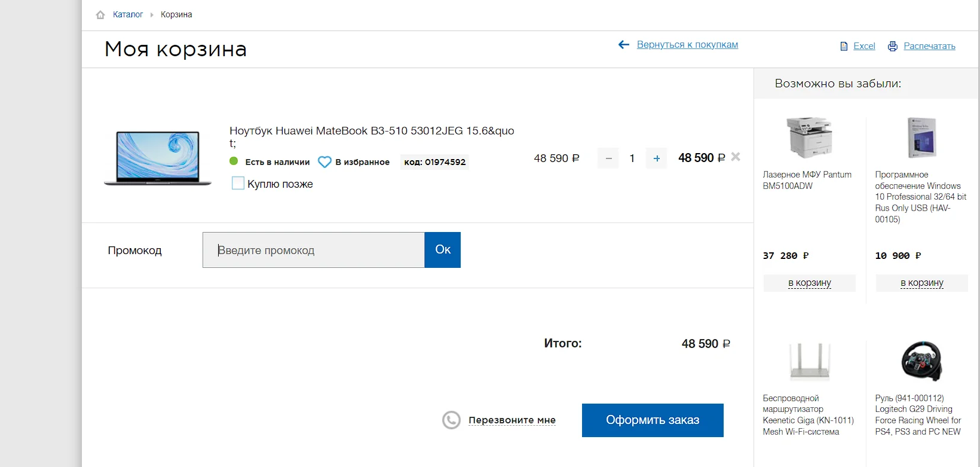Click "Перезвоните мне" link
980x467 pixels.
(x=512, y=420)
